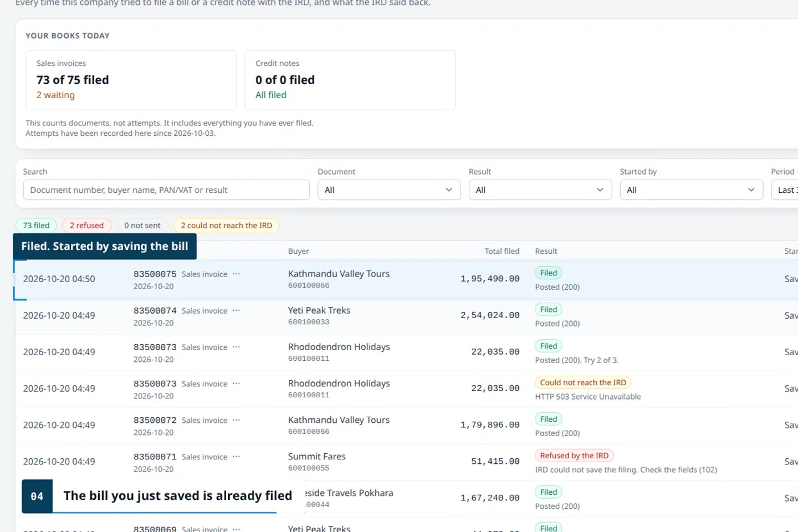The height and width of the screenshot is (532, 798).
Task: Toggle the "73 filed" filter chip
Action: 36,226
